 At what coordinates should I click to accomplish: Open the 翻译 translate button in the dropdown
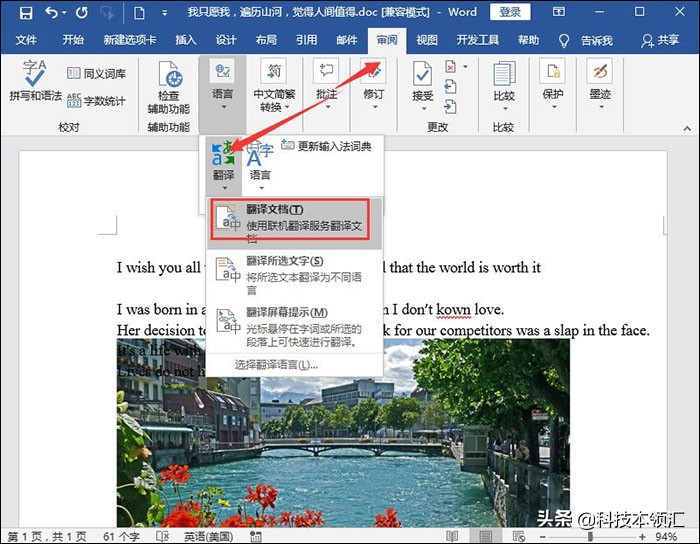tap(224, 165)
